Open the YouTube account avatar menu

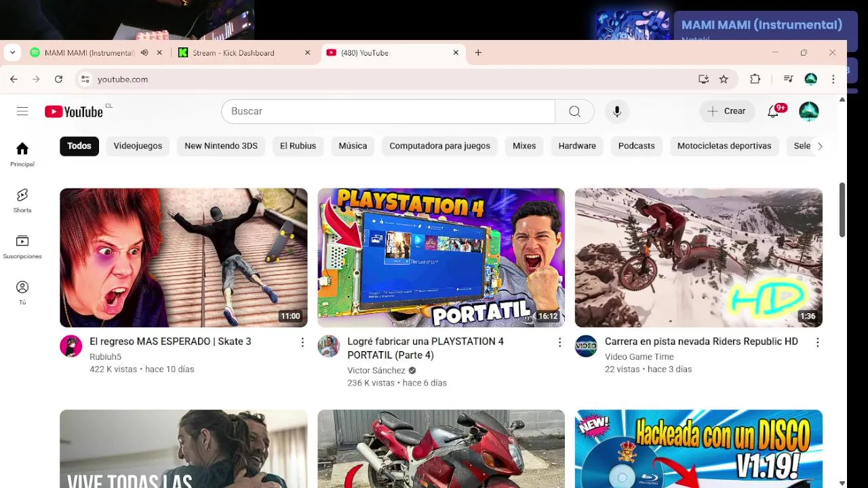[x=809, y=111]
